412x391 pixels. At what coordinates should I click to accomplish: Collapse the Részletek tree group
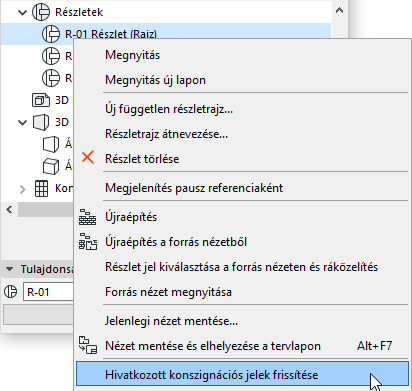tap(22, 13)
